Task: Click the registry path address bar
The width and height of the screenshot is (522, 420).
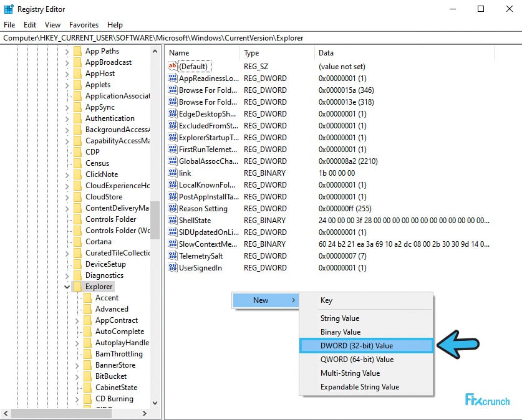Action: (261, 38)
